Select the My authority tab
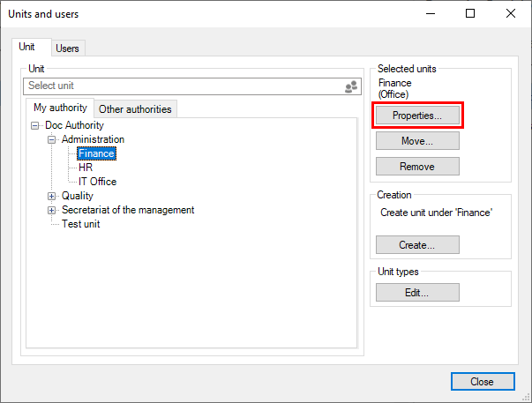The width and height of the screenshot is (532, 403). pyautogui.click(x=60, y=108)
